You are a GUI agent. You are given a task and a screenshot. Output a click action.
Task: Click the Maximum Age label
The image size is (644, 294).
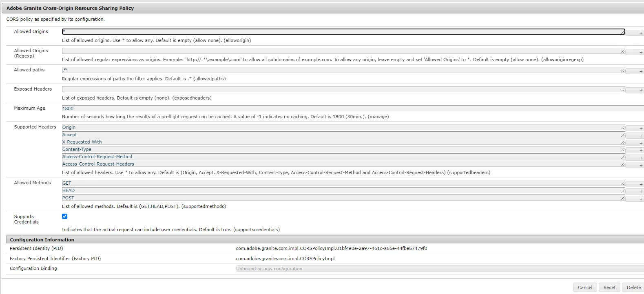30,108
